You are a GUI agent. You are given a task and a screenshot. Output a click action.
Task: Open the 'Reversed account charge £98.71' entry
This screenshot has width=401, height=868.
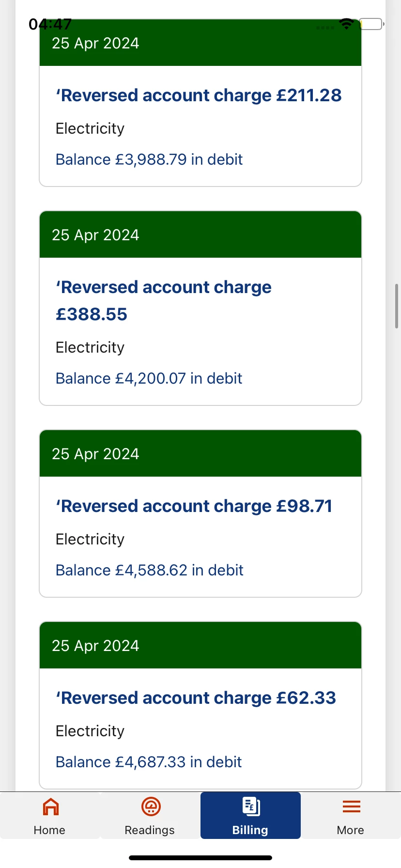(x=194, y=506)
